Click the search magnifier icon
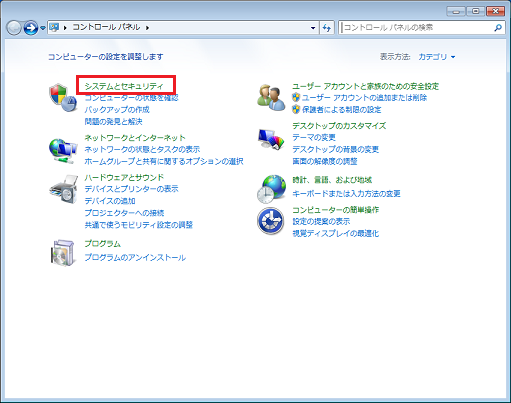 (498, 28)
